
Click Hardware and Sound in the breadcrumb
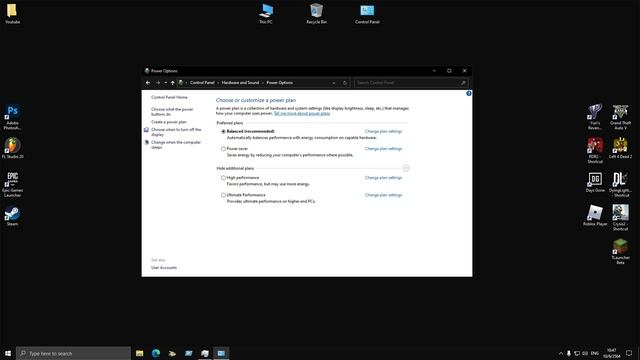click(240, 83)
